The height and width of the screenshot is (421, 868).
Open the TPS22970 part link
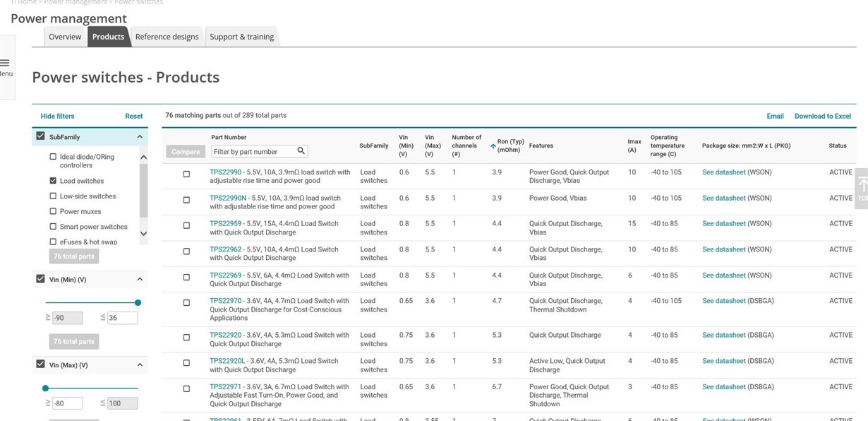pyautogui.click(x=226, y=301)
